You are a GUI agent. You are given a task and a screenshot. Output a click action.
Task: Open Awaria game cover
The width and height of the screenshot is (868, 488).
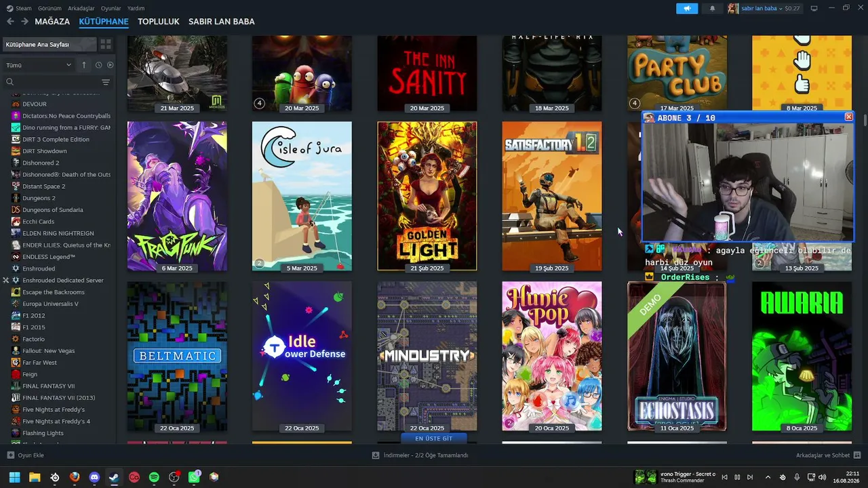tap(802, 356)
